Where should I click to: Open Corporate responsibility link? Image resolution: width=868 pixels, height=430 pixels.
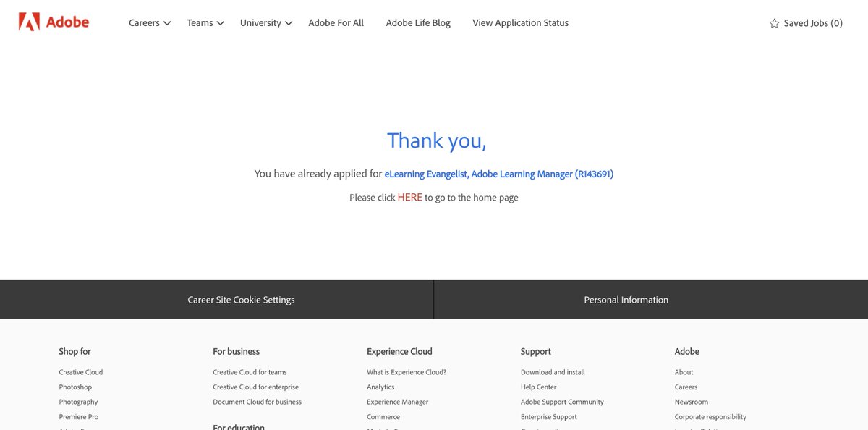[x=710, y=417]
